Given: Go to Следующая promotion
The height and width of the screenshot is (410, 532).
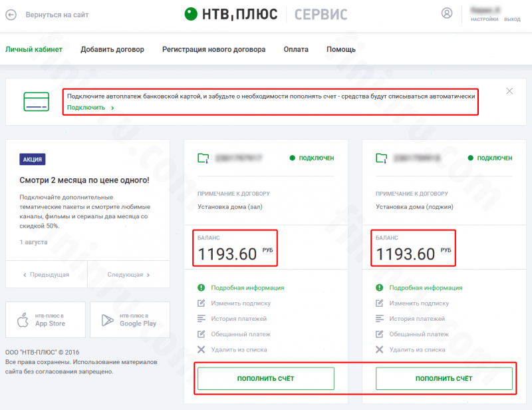Looking at the screenshot, I should [128, 274].
